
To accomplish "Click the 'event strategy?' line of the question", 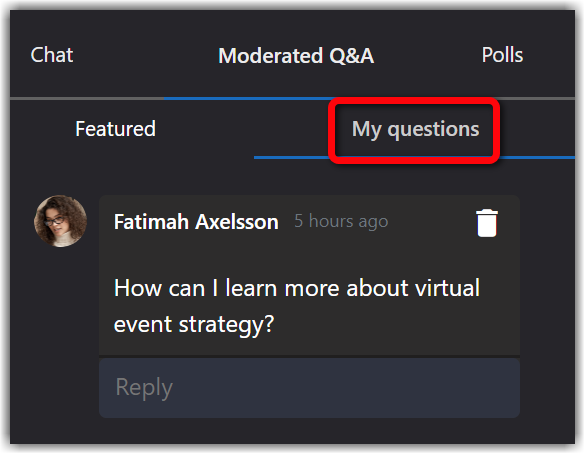I will [x=194, y=324].
